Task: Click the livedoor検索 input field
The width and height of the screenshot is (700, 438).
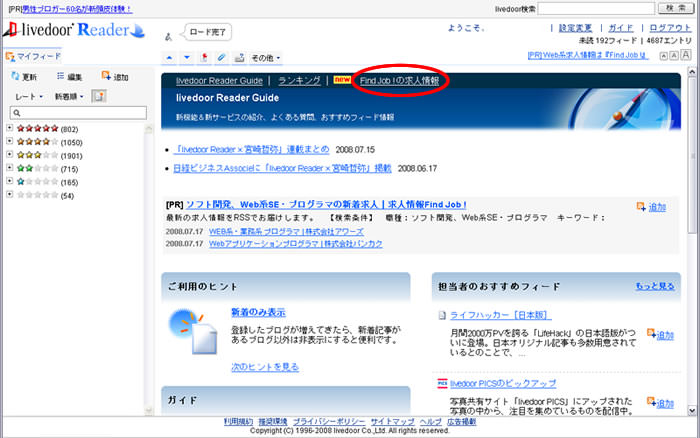Action: [596, 8]
